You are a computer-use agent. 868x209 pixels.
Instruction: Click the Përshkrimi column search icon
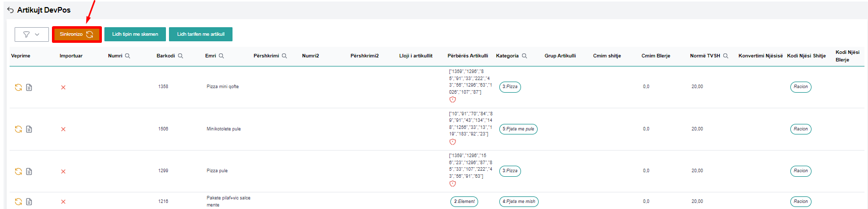(x=284, y=56)
